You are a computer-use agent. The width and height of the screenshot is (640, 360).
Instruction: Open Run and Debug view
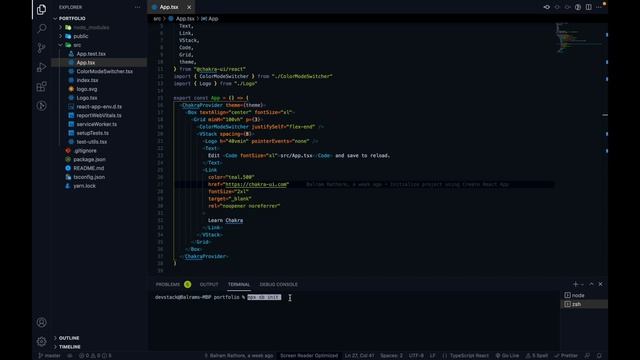tap(41, 67)
